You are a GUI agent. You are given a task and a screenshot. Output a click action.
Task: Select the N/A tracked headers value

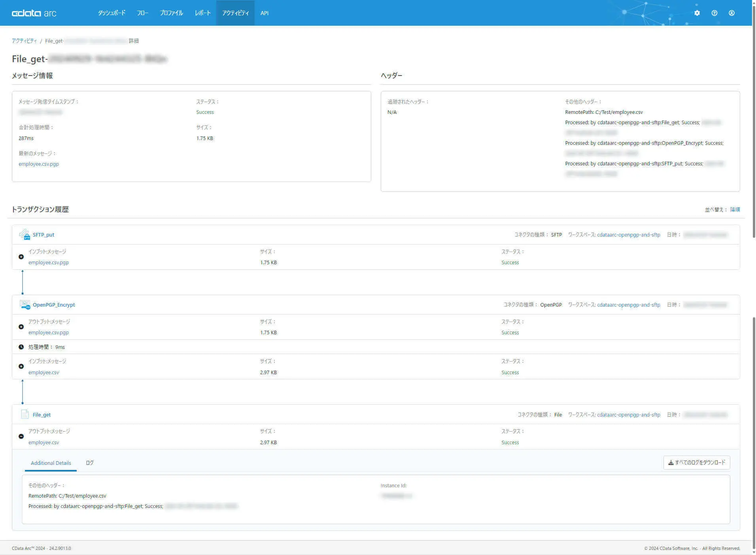(392, 112)
